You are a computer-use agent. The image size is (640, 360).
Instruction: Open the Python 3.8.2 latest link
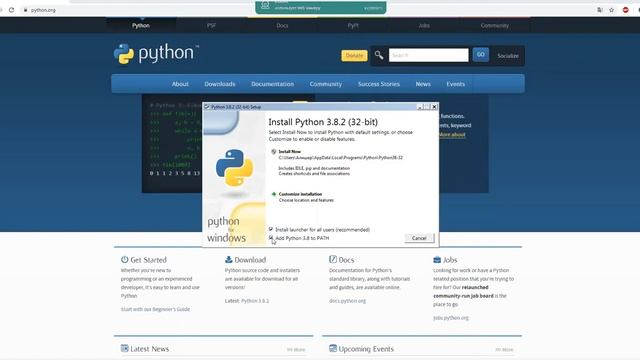click(255, 301)
